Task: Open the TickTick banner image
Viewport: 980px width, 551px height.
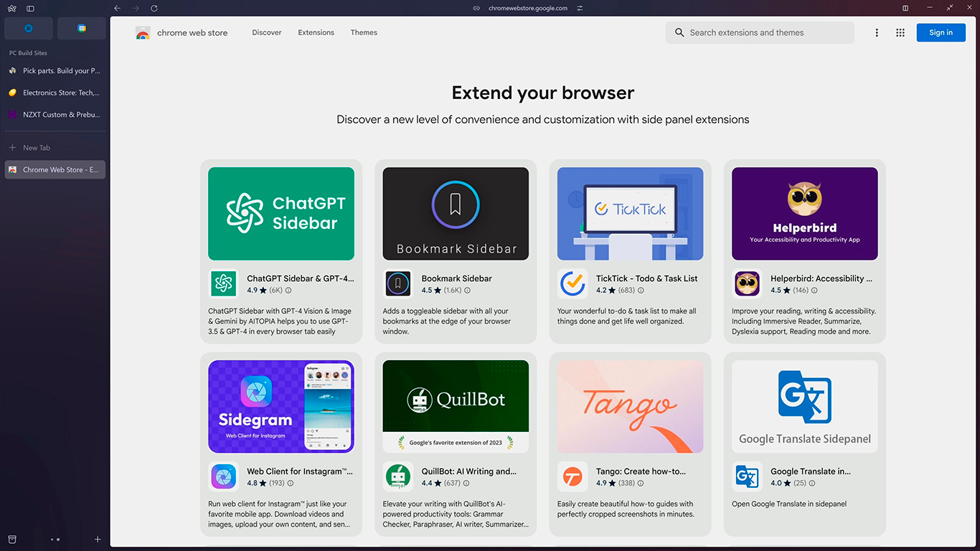Action: [630, 214]
